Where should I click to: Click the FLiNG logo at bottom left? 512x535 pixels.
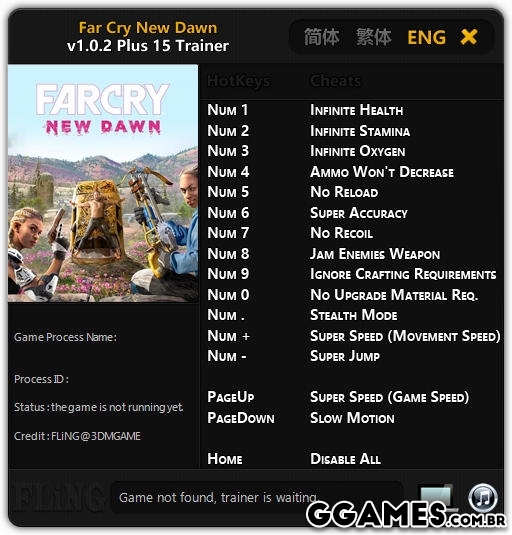[57, 497]
